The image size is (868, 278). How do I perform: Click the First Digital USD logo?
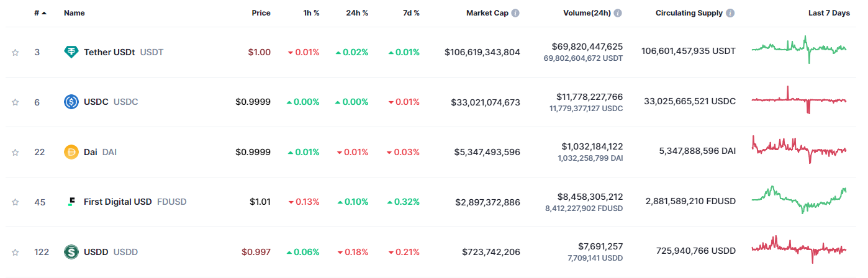point(71,202)
